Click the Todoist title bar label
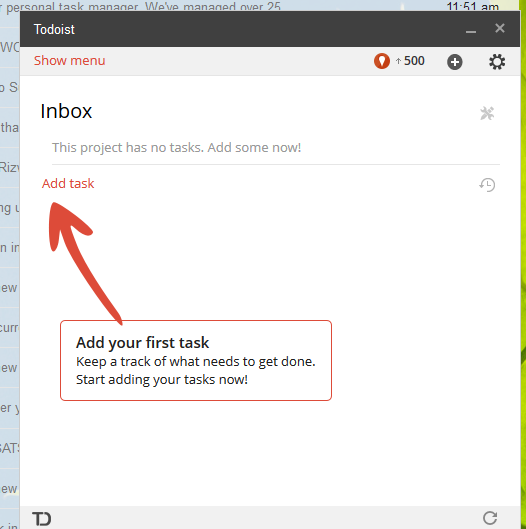The width and height of the screenshot is (526, 529). (x=54, y=29)
